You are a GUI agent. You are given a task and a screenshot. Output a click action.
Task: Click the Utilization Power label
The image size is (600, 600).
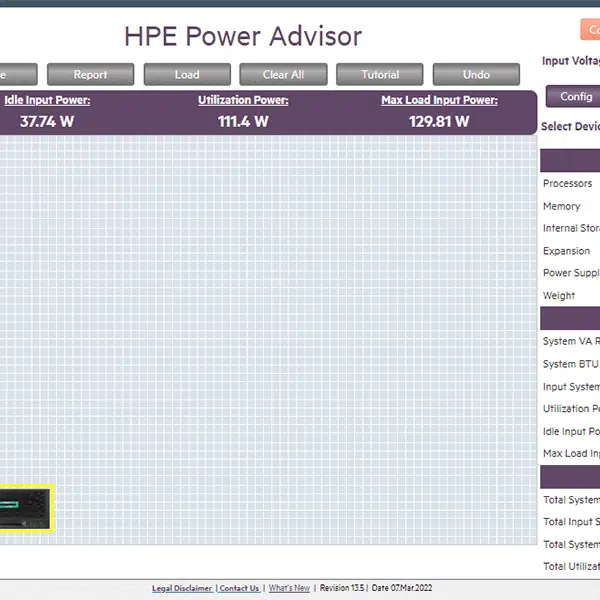click(243, 100)
